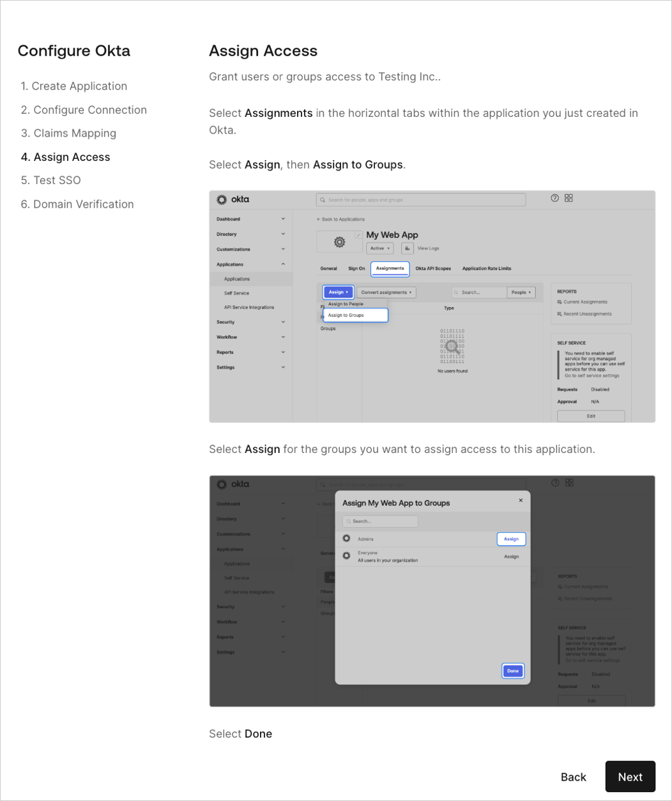Click the gear logo for My Web App
This screenshot has width=672, height=801.
pyautogui.click(x=339, y=242)
